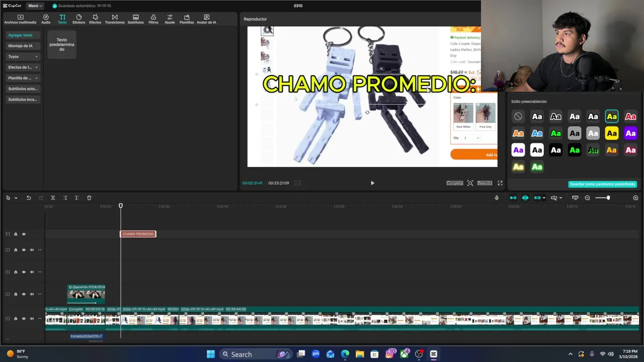The width and height of the screenshot is (644, 362).
Task: Lock the El-Demente clip track
Action: (x=16, y=294)
